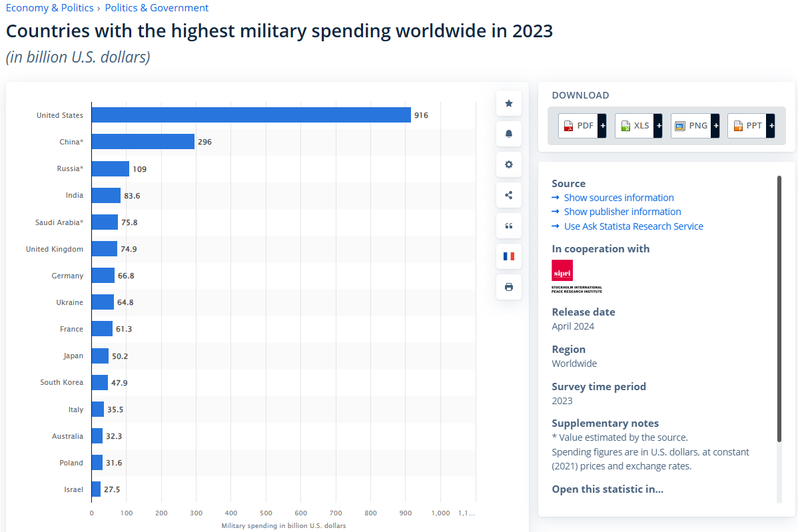Screen dimensions: 798x532
Task: Click the print icon
Action: [x=509, y=287]
